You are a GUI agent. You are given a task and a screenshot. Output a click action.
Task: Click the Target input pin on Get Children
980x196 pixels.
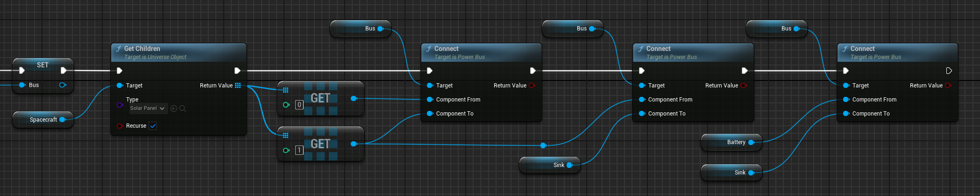coord(120,86)
